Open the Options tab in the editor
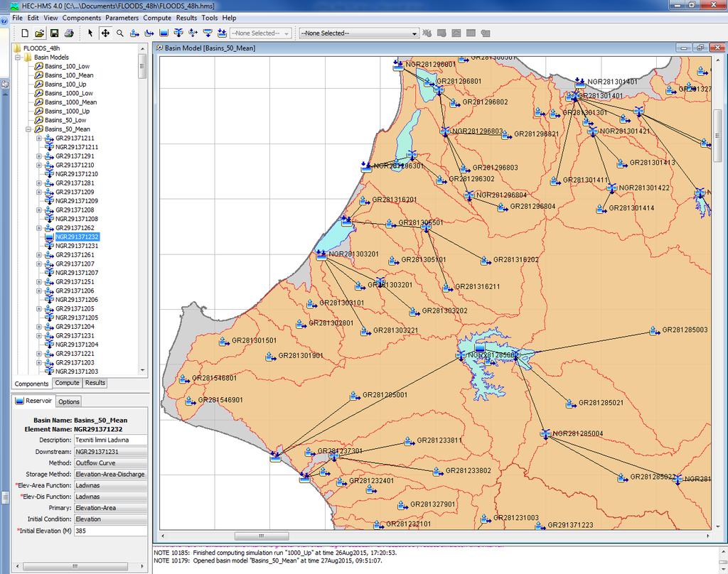This screenshot has width=728, height=574. click(x=69, y=402)
